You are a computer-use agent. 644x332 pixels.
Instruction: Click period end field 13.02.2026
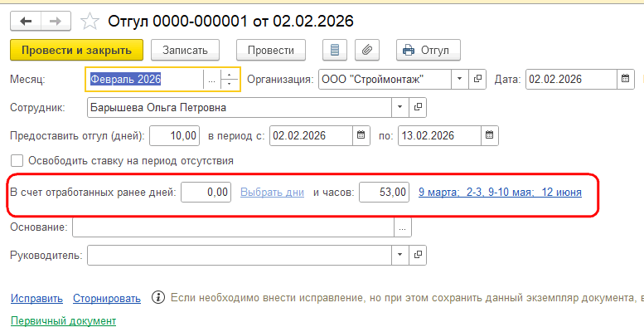pos(439,136)
